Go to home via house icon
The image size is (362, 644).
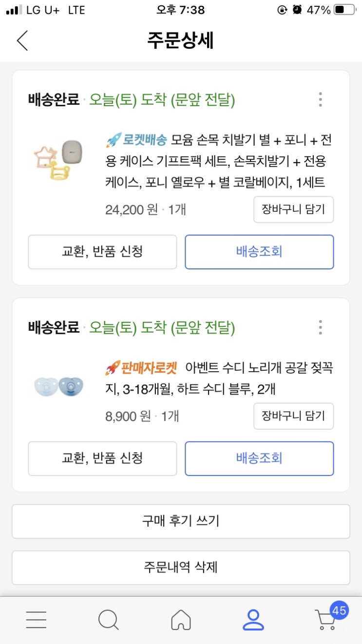tap(181, 620)
